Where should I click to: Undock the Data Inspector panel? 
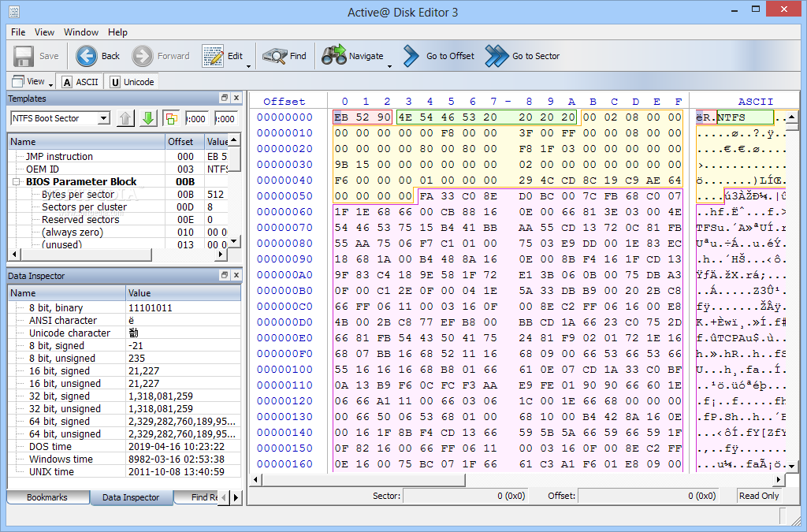pyautogui.click(x=225, y=275)
